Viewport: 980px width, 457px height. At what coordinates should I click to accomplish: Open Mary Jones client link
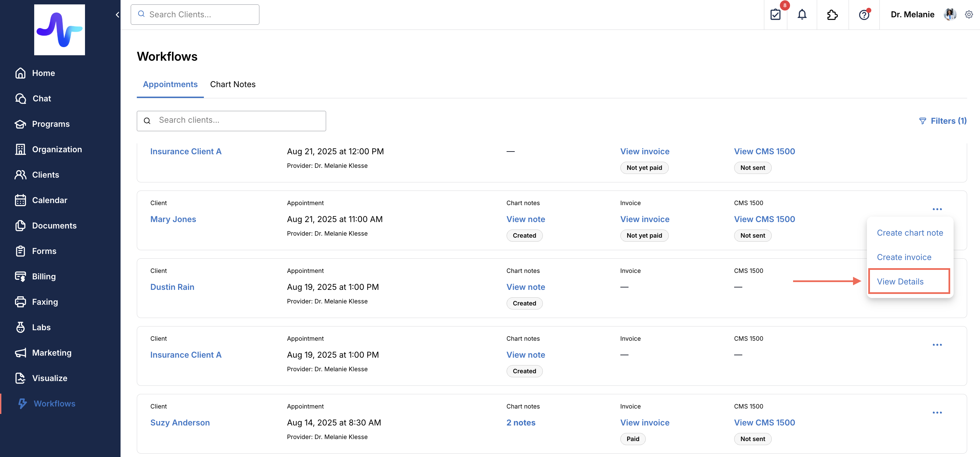(x=173, y=219)
